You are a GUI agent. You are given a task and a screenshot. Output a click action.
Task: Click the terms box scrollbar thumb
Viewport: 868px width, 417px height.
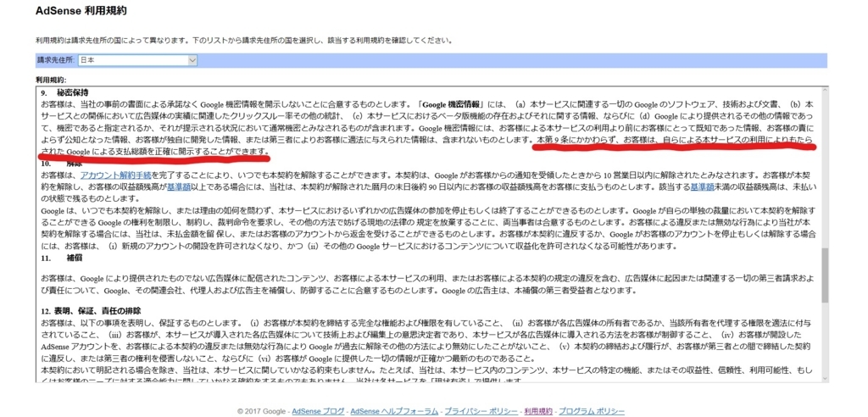tap(825, 275)
